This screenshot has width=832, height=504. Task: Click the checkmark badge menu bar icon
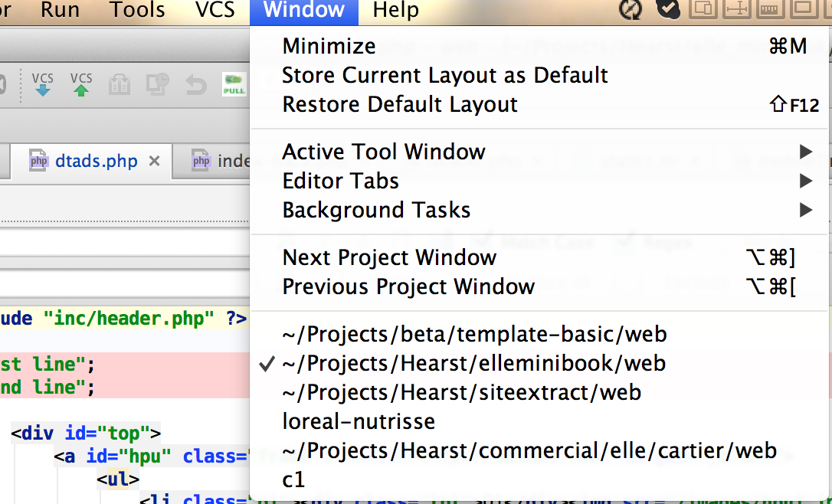668,9
